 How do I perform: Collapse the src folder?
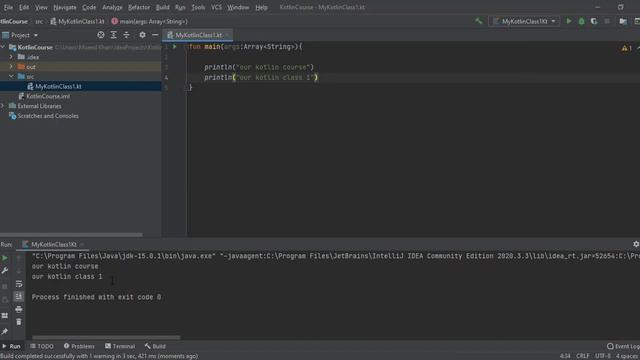(11, 76)
